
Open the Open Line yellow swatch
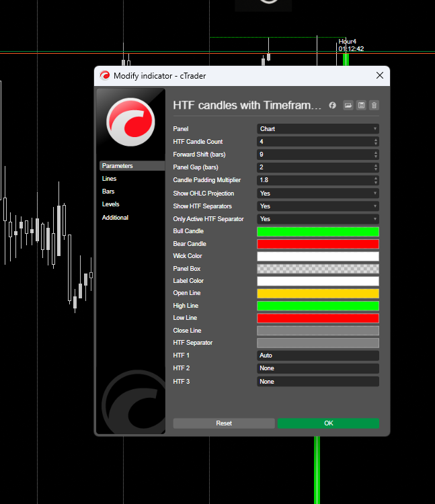point(318,294)
